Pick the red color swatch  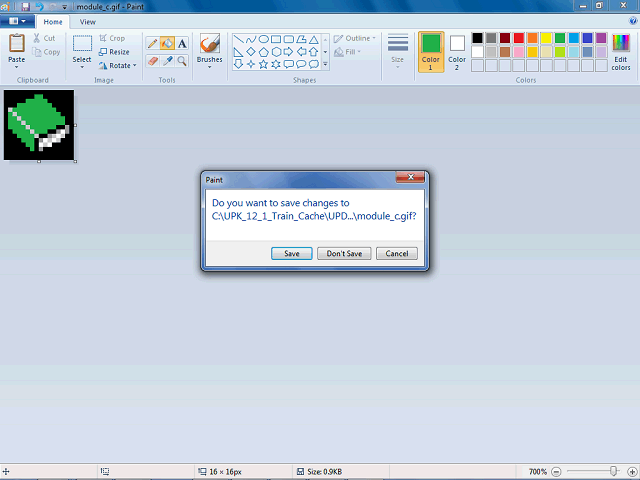click(x=519, y=38)
